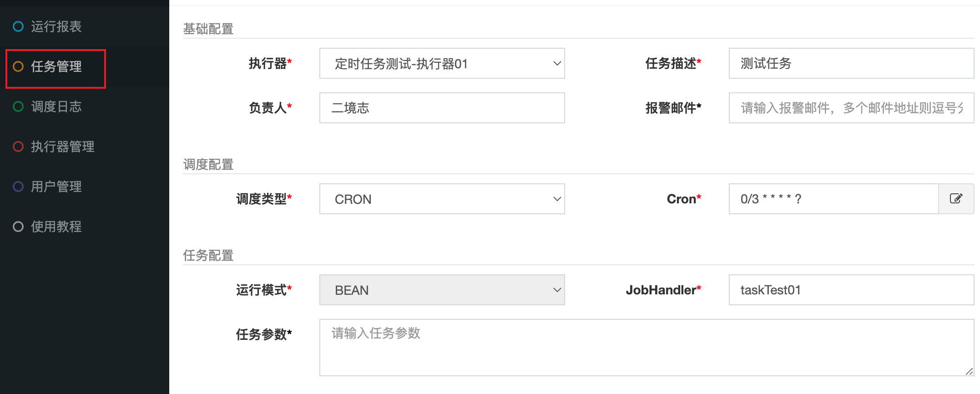Focus the JobHandler field containing taskTest01
This screenshot has width=980, height=394.
point(851,290)
